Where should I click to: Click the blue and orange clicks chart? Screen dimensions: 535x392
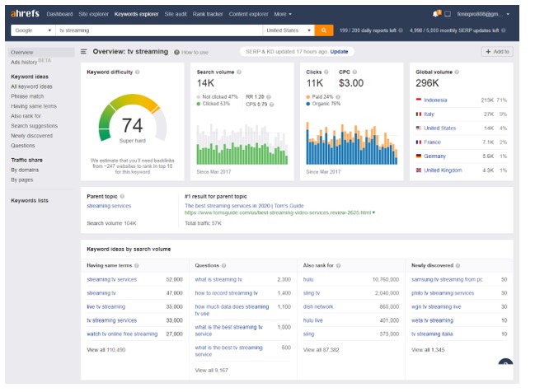[351, 143]
